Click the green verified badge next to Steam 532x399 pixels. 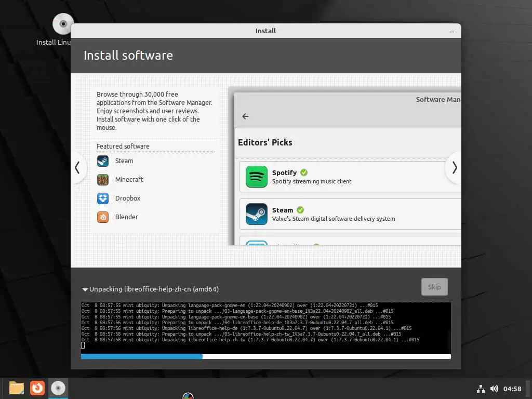300,210
